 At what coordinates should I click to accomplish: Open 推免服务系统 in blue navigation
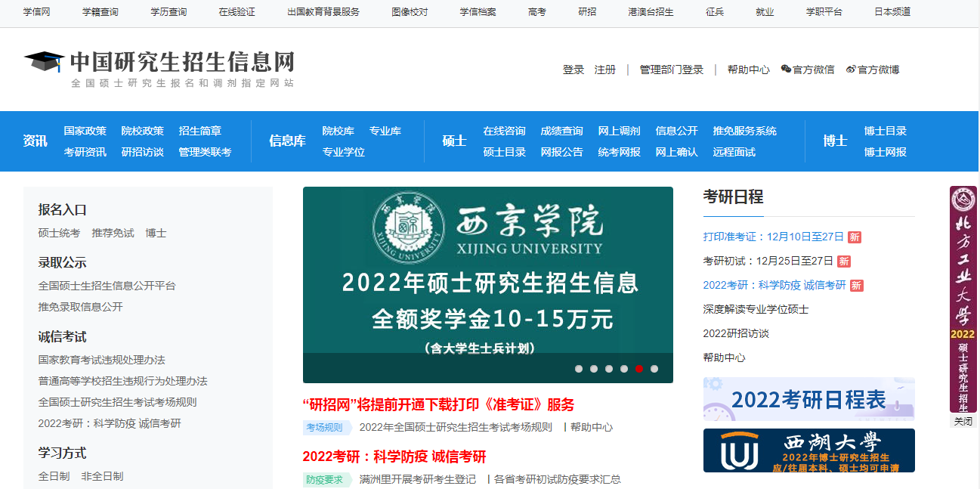coord(745,131)
